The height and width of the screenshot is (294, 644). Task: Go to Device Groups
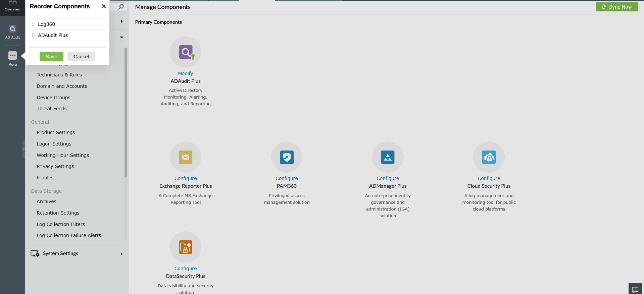point(53,98)
